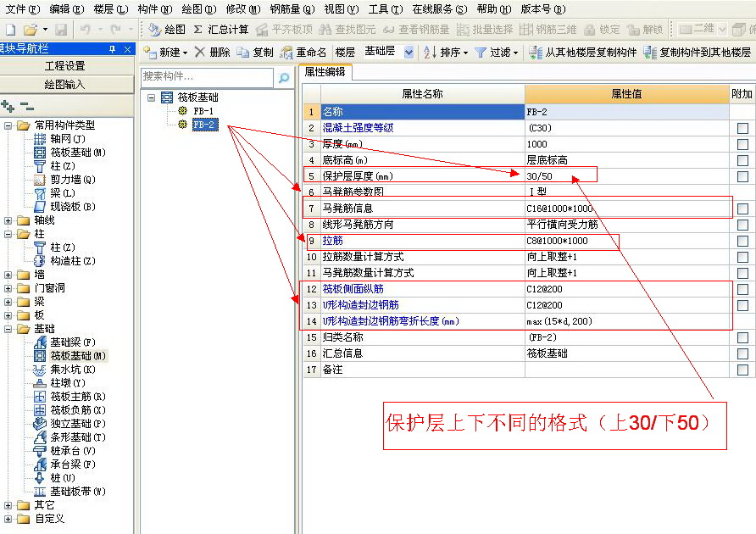Select FB-1 component in list
Image resolution: width=756 pixels, height=534 pixels.
pos(203,111)
